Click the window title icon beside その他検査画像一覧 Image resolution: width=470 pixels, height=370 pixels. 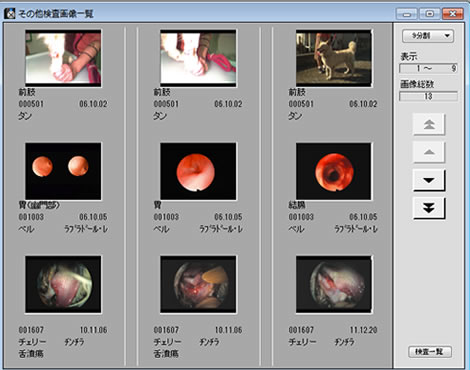[9, 13]
